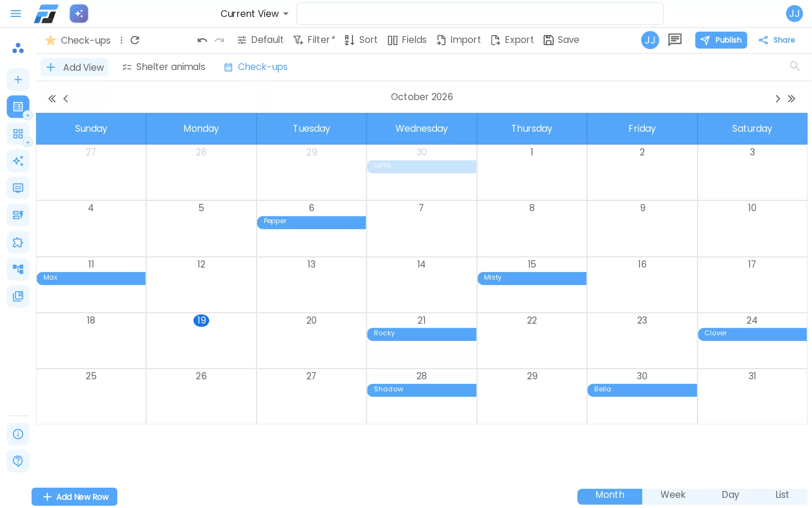Open the sidebar dashboard grid icon

tap(18, 134)
